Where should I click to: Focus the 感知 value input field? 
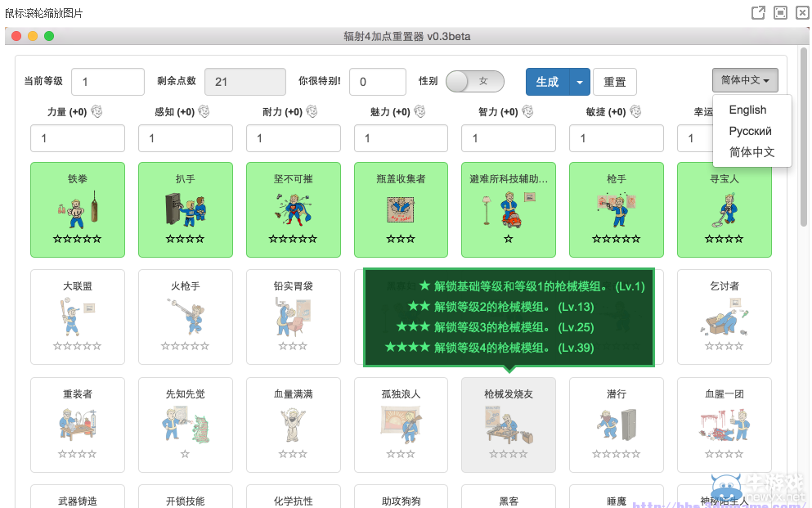pyautogui.click(x=186, y=138)
